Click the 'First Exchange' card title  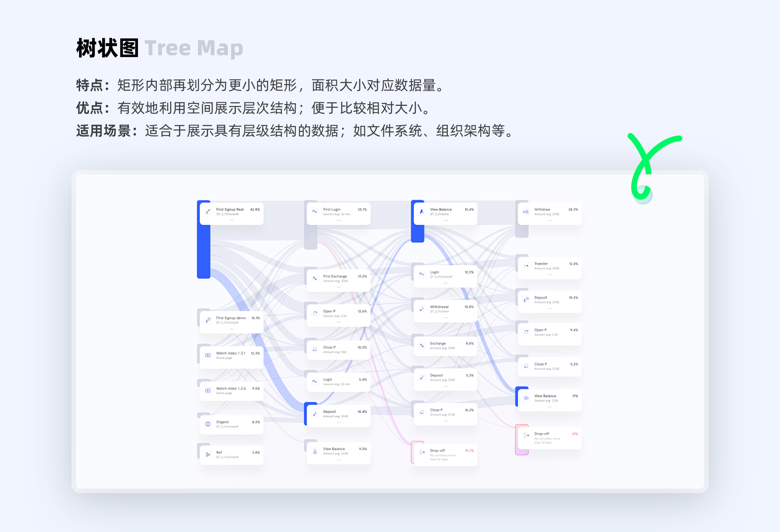point(335,276)
